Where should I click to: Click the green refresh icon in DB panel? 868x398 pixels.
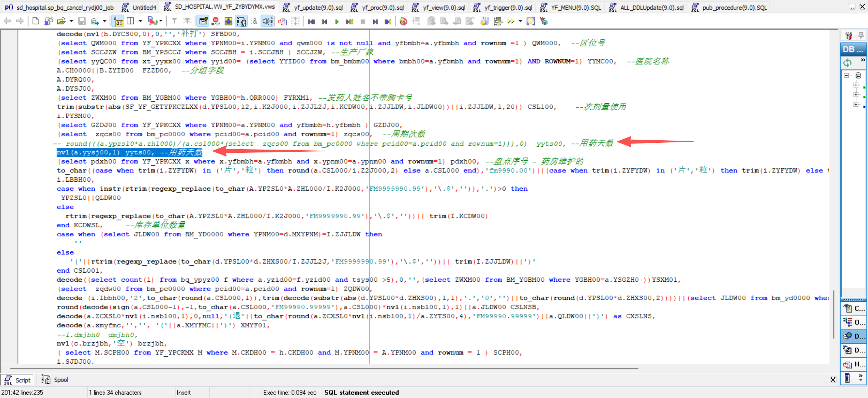(847, 63)
